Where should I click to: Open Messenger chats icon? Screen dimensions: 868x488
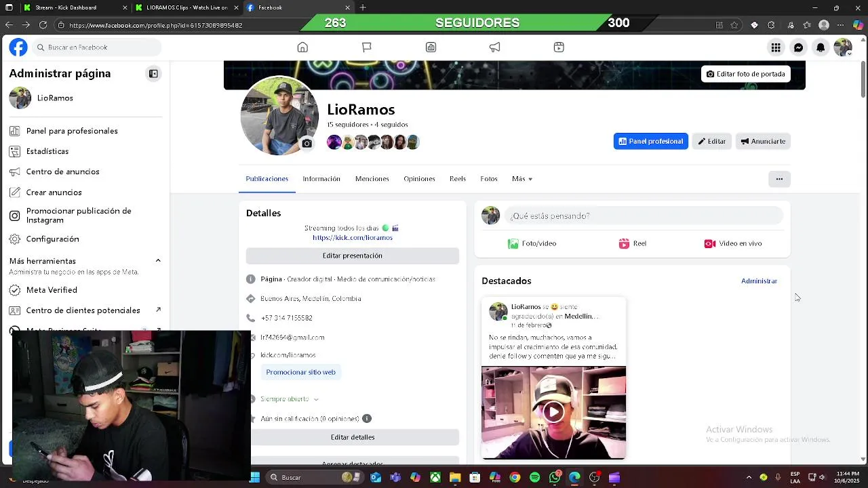(x=798, y=47)
